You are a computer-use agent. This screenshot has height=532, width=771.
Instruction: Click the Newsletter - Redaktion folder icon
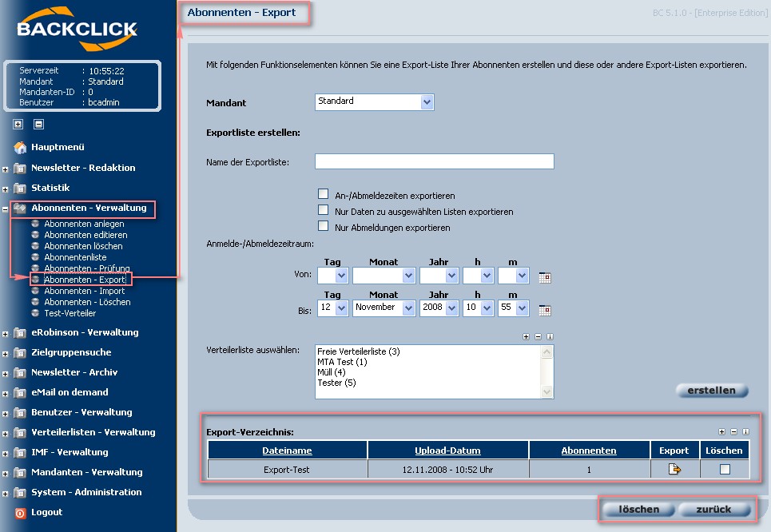pos(20,169)
